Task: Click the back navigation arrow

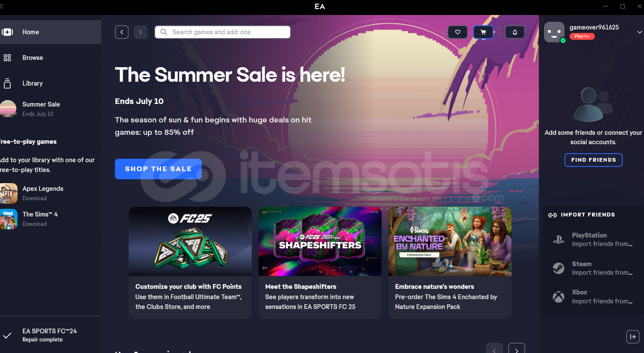Action: [122, 32]
